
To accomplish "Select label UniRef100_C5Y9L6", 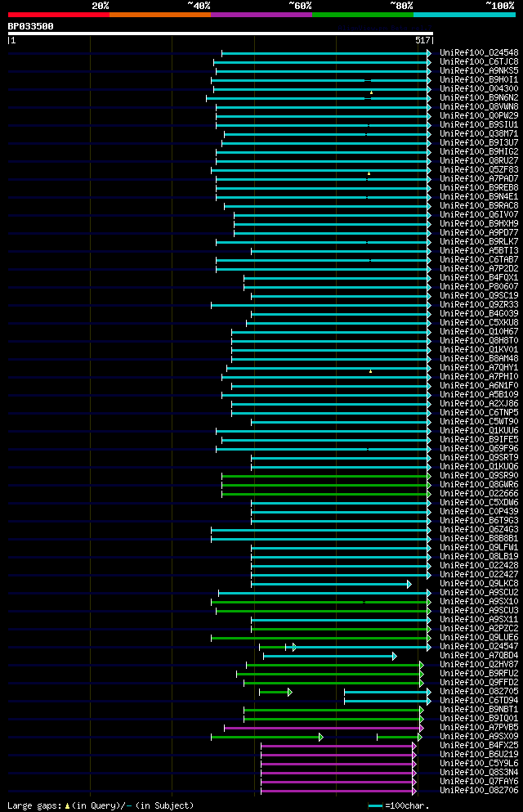I will pos(479,763).
